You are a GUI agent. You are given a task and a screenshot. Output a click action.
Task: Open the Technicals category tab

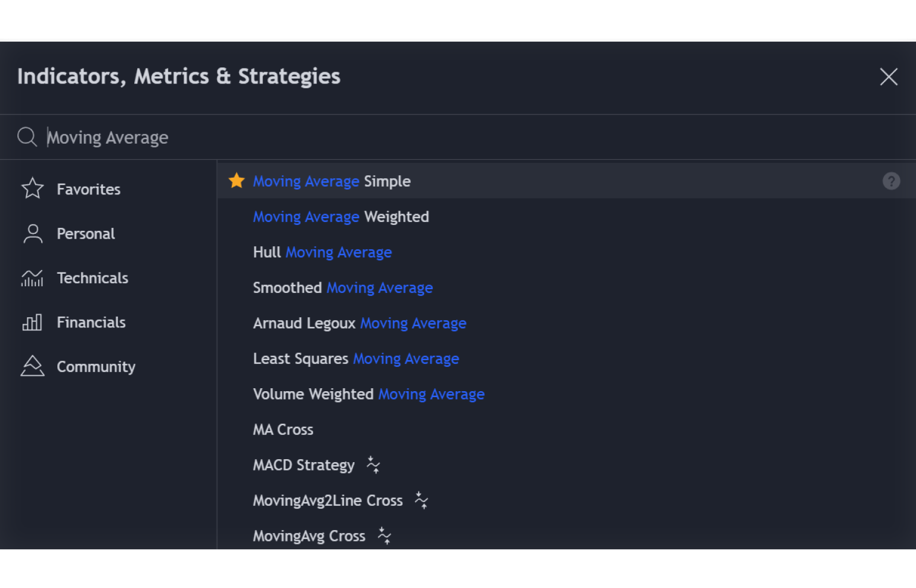pyautogui.click(x=92, y=278)
